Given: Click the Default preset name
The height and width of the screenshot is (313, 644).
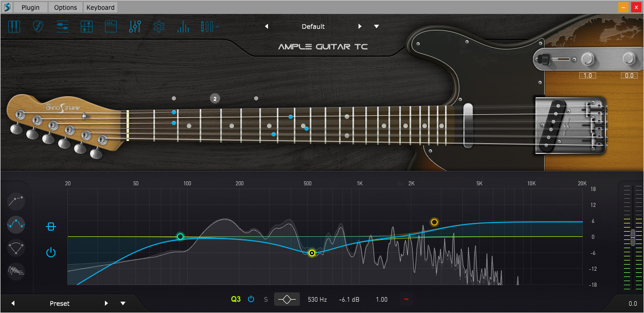Looking at the screenshot, I should click(313, 27).
